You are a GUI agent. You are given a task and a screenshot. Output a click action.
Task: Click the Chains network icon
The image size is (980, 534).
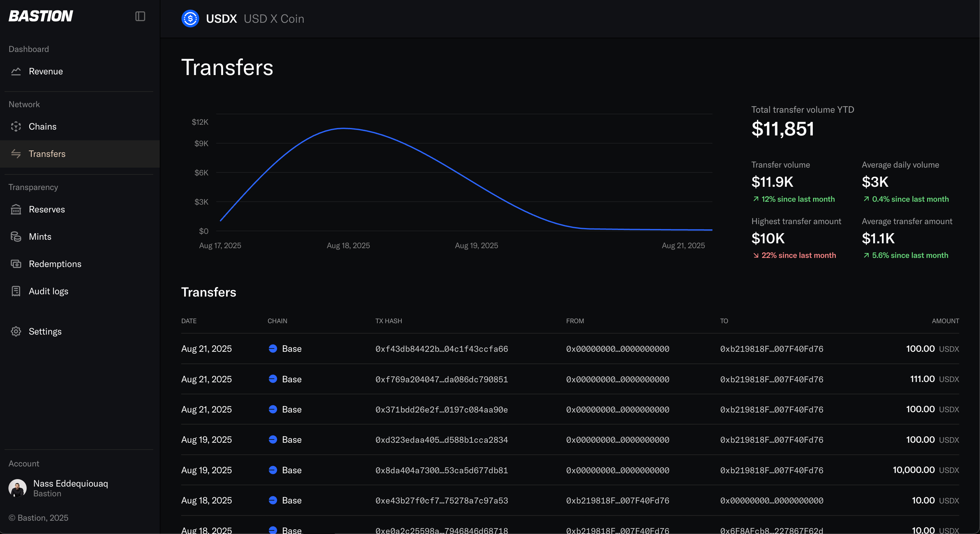(16, 126)
